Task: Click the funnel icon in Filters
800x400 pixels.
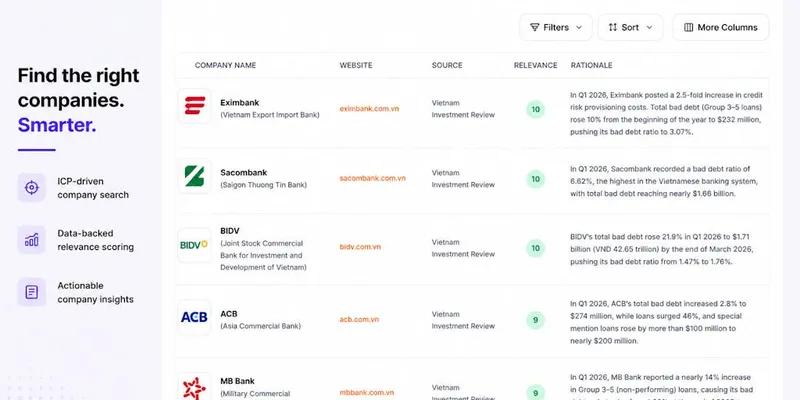Action: click(534, 28)
